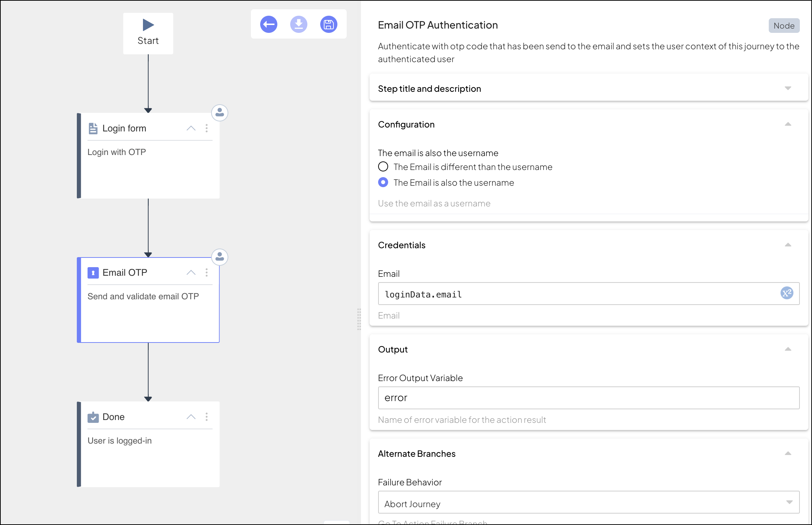Click the expression icon in Email field
Screen dimensions: 812x525
787,294
